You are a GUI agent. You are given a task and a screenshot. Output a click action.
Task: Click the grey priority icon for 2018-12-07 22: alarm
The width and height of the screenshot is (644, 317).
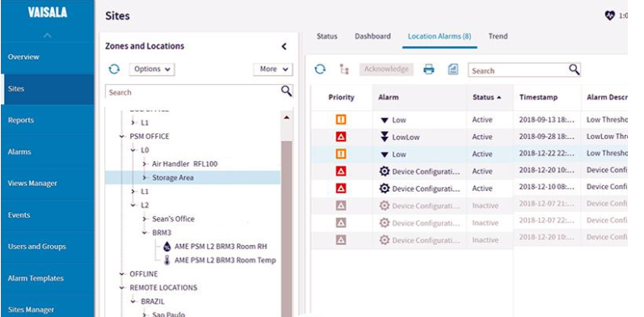[341, 223]
